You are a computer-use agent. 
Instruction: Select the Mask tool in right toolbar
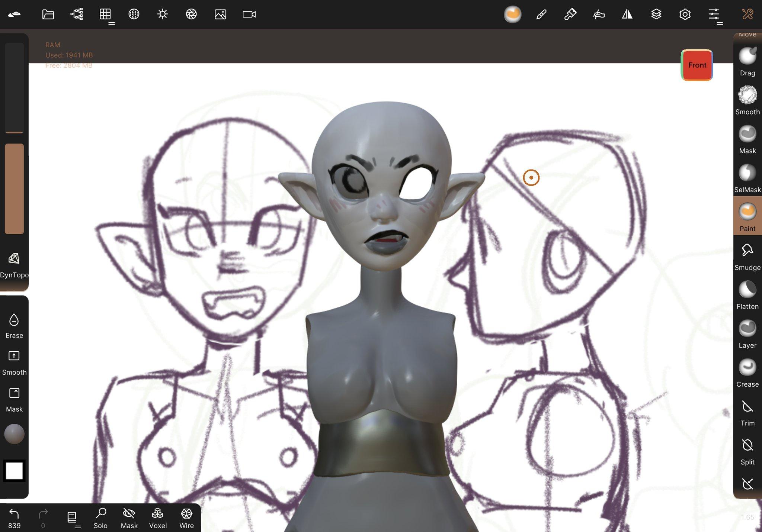click(747, 139)
